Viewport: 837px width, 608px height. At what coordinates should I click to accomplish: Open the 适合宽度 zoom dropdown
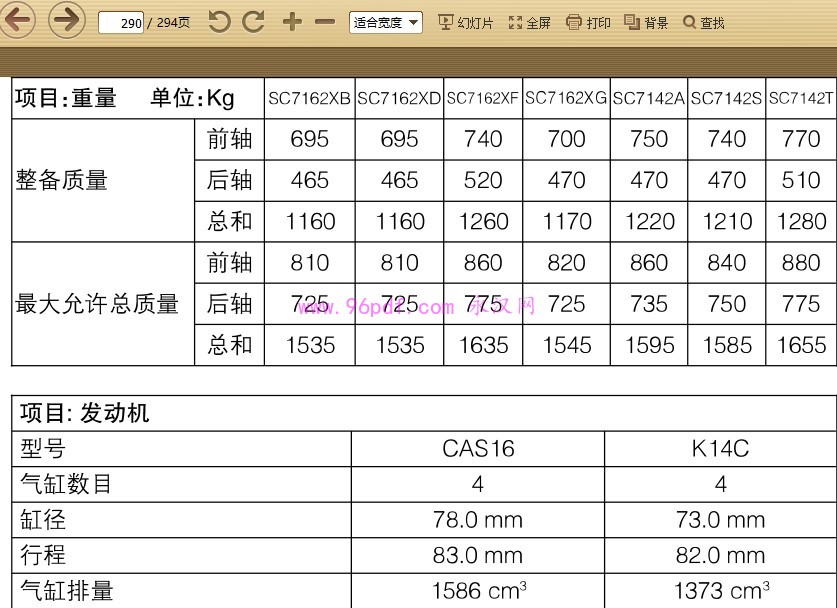(x=385, y=22)
